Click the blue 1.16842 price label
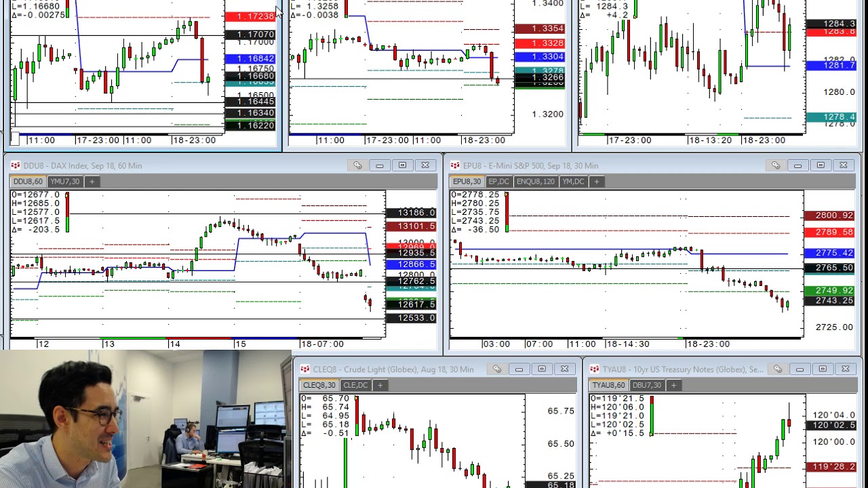This screenshot has width=868, height=488. 250,59
